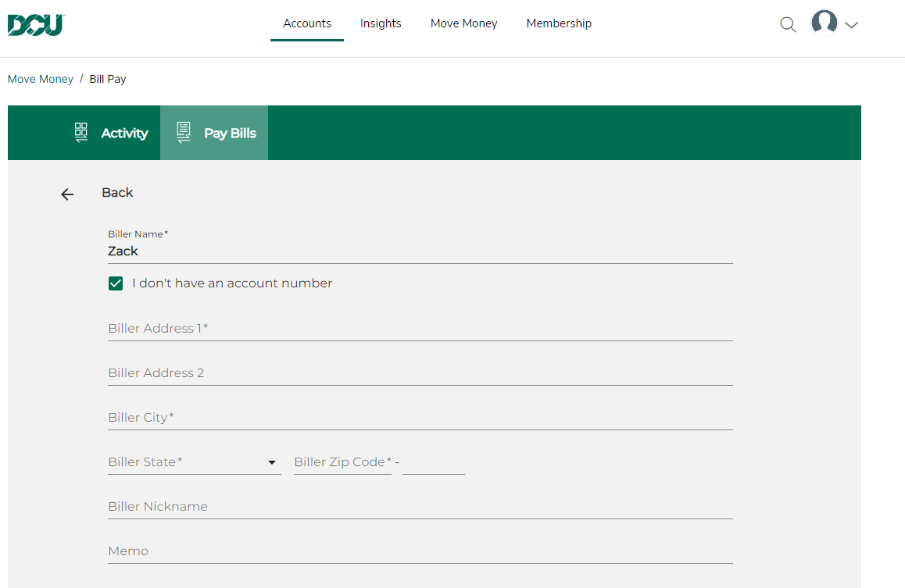This screenshot has height=588, width=905.
Task: Uncheck "I don't have an account number"
Action: tap(116, 283)
